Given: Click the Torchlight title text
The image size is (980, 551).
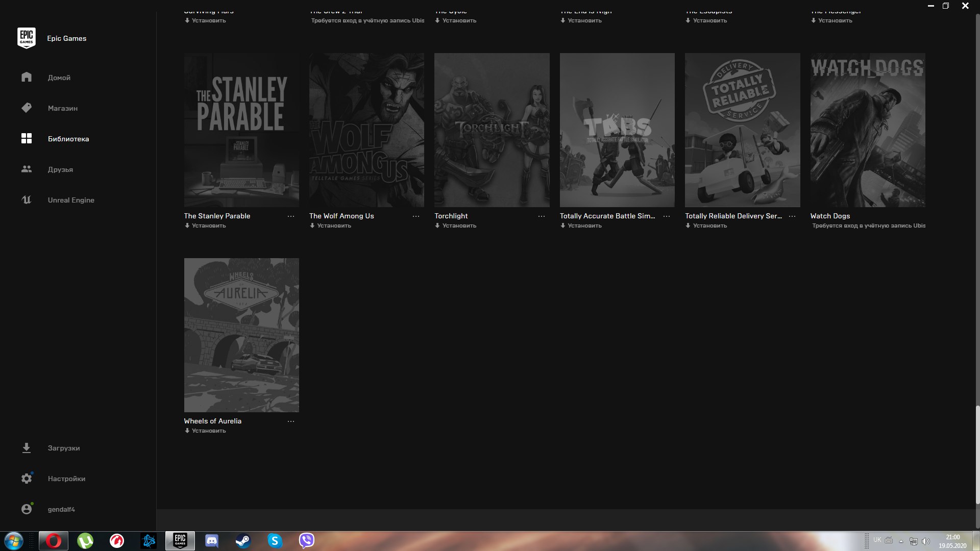Looking at the screenshot, I should point(451,216).
